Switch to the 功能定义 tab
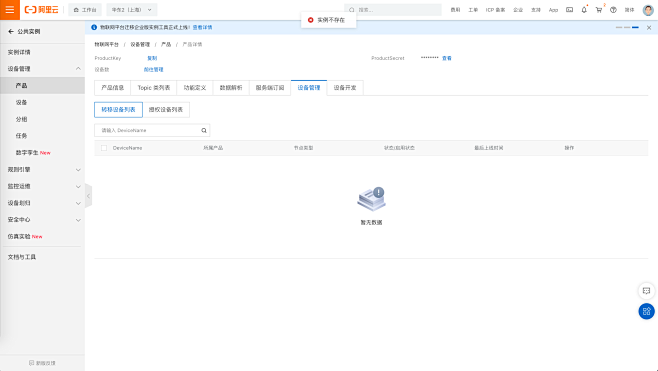The image size is (658, 371). (195, 88)
